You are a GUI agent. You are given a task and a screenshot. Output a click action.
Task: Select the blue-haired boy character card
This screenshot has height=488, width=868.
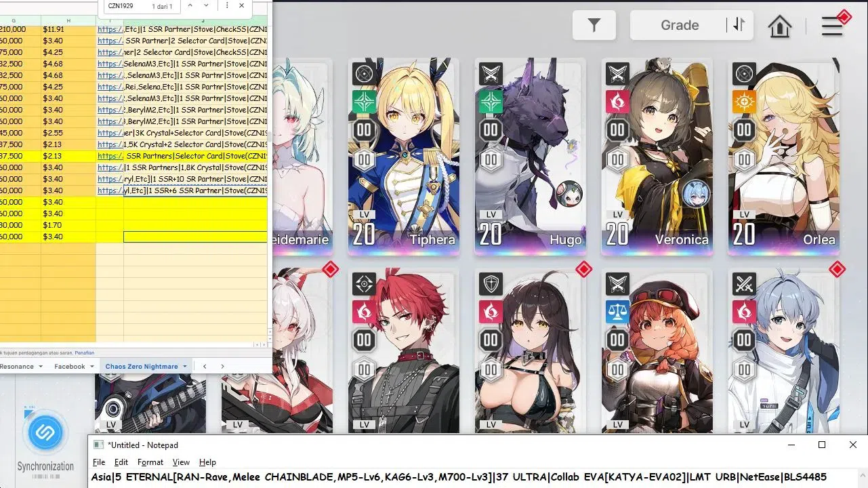784,351
